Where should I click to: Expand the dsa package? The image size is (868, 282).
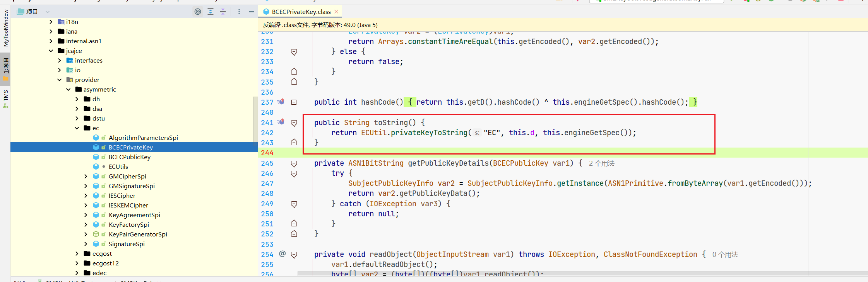[x=77, y=109]
